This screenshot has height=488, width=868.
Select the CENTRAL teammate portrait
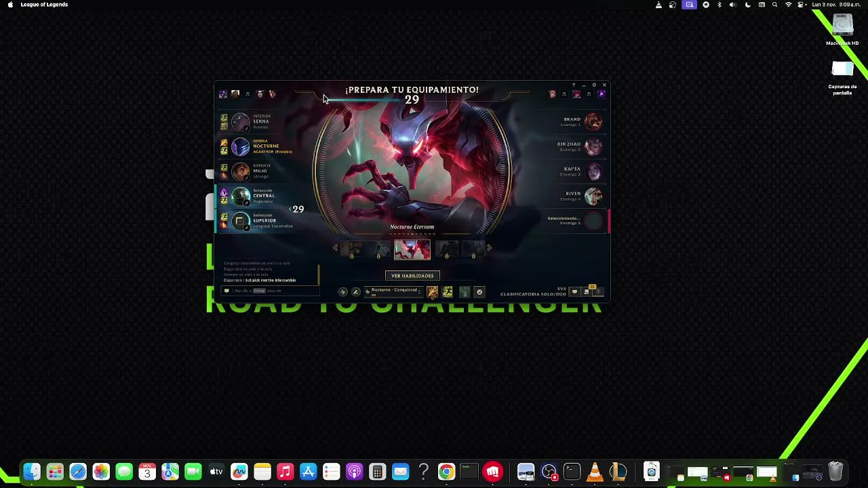coord(241,196)
